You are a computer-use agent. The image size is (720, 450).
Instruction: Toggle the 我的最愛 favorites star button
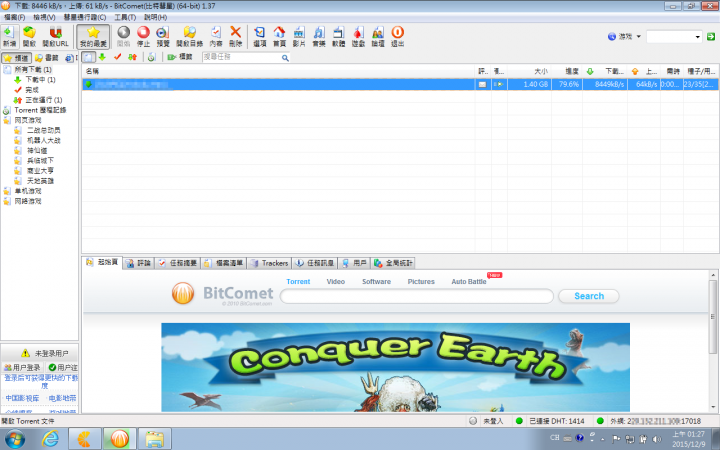(93, 36)
